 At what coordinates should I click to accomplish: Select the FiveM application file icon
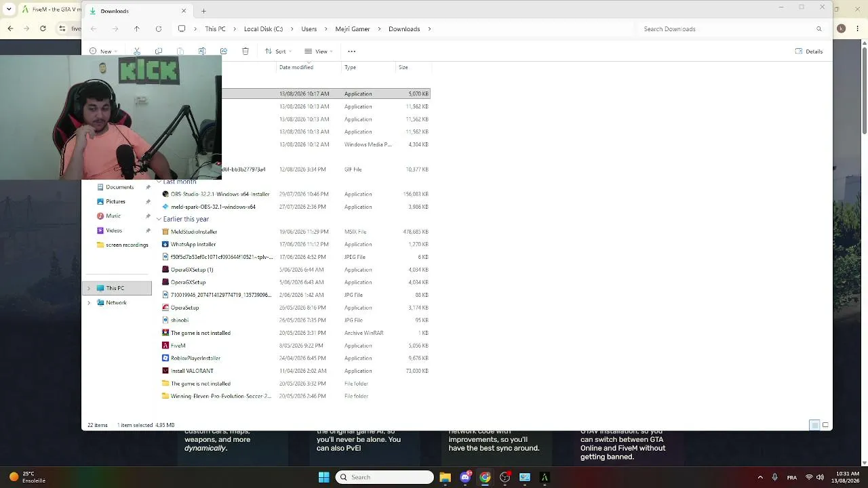165,346
